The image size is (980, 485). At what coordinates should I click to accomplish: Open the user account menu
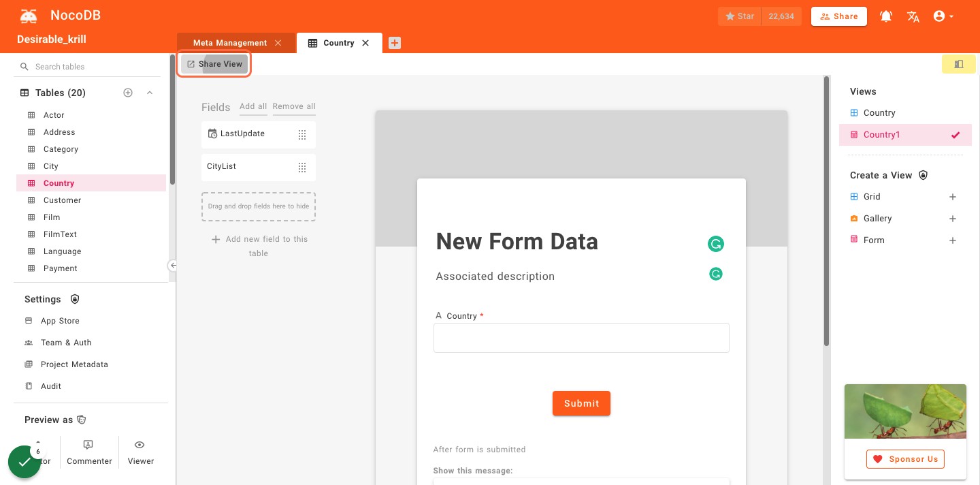943,16
